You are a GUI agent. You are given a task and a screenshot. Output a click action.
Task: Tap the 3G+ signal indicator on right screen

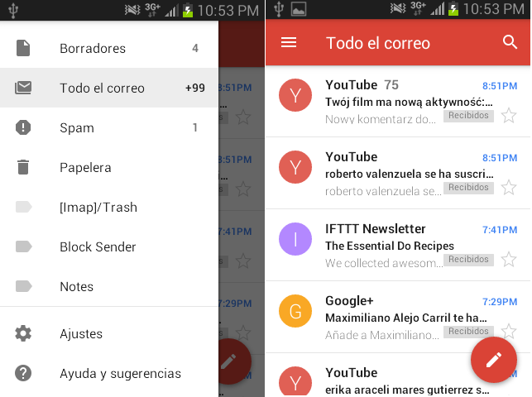point(417,9)
